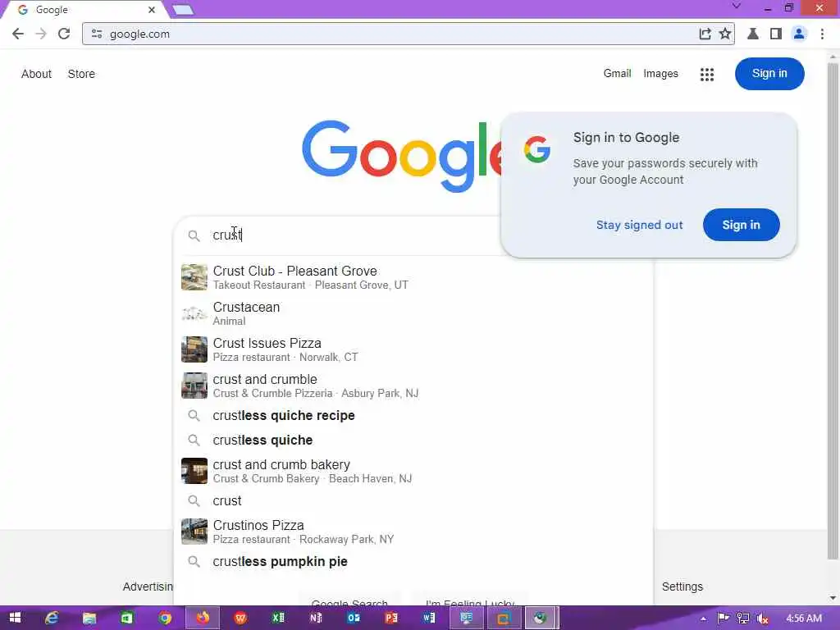Open Google apps grid

point(706,75)
